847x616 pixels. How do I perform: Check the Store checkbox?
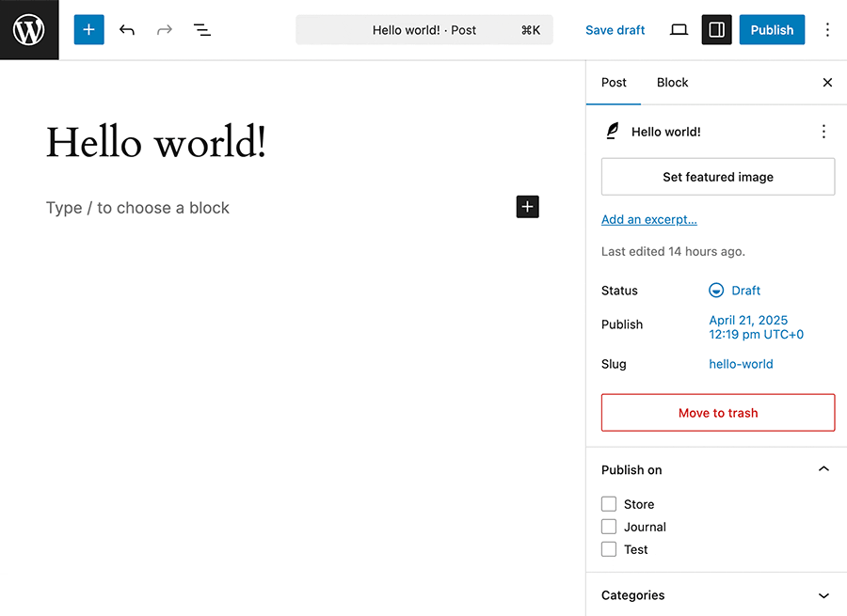[609, 504]
